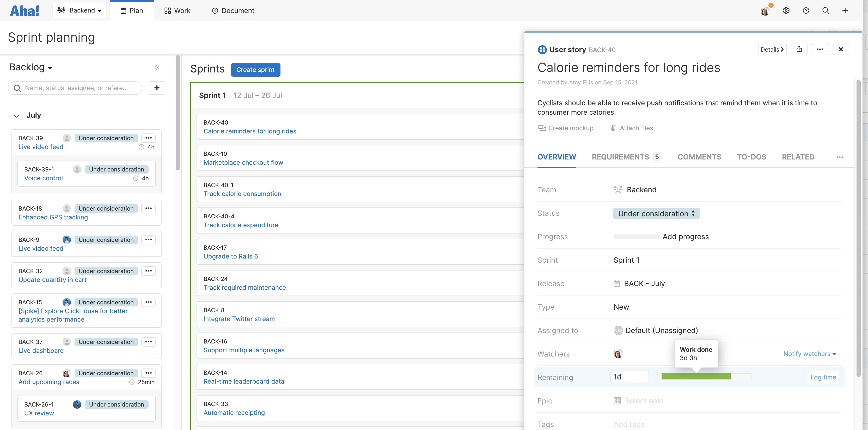Image resolution: width=868 pixels, height=430 pixels.
Task: Collapse the backlog panel with double chevron
Action: pos(157,67)
